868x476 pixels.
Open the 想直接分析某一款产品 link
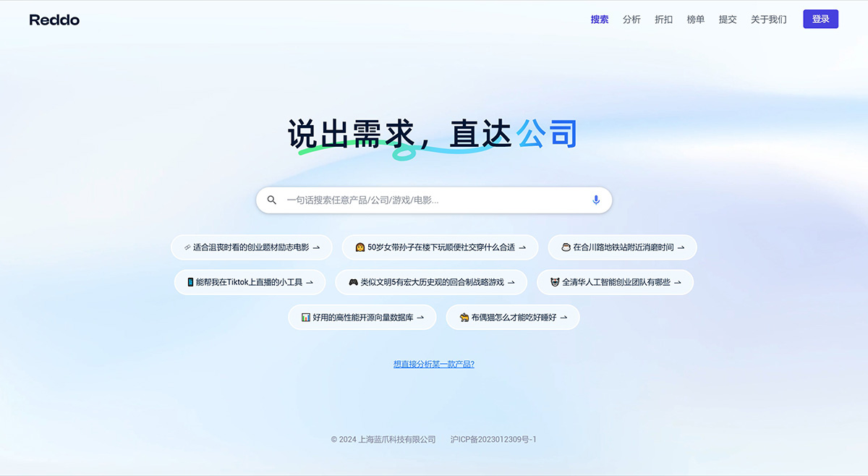point(434,363)
